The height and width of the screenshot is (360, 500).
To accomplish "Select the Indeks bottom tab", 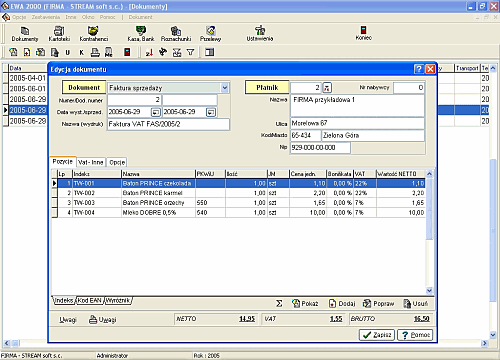I will [64, 300].
